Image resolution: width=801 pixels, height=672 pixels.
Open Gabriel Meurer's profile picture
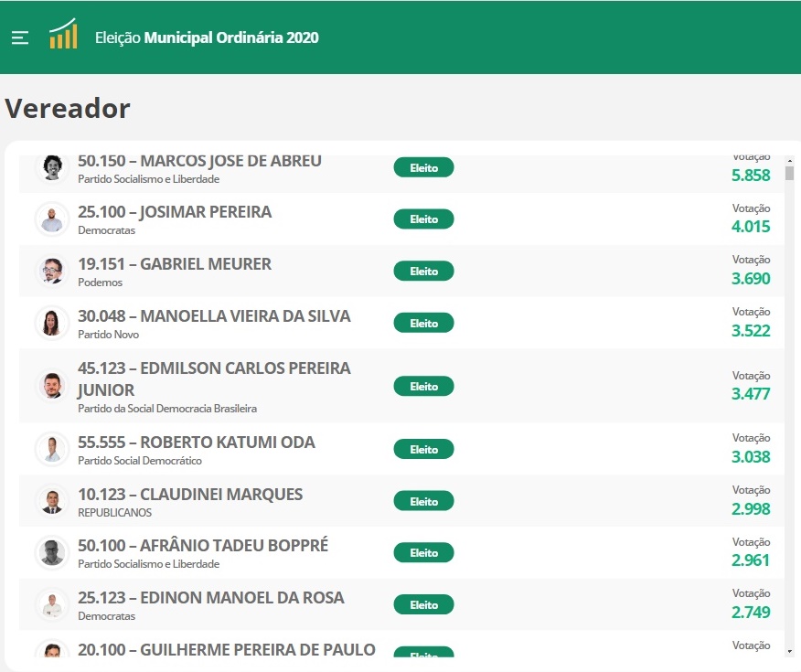tap(52, 272)
